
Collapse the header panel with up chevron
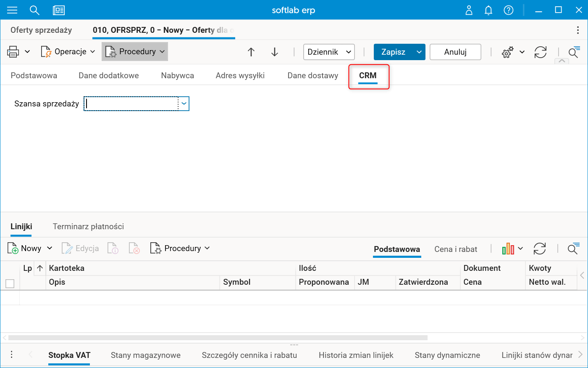pos(562,61)
